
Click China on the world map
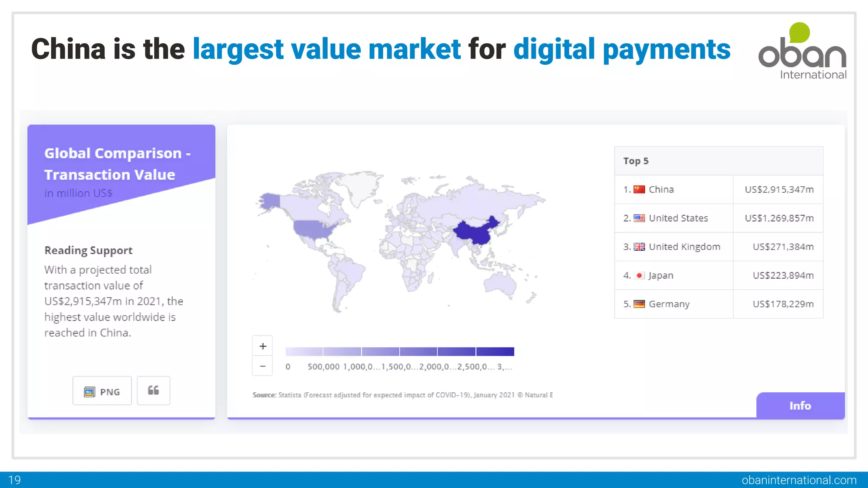click(475, 232)
